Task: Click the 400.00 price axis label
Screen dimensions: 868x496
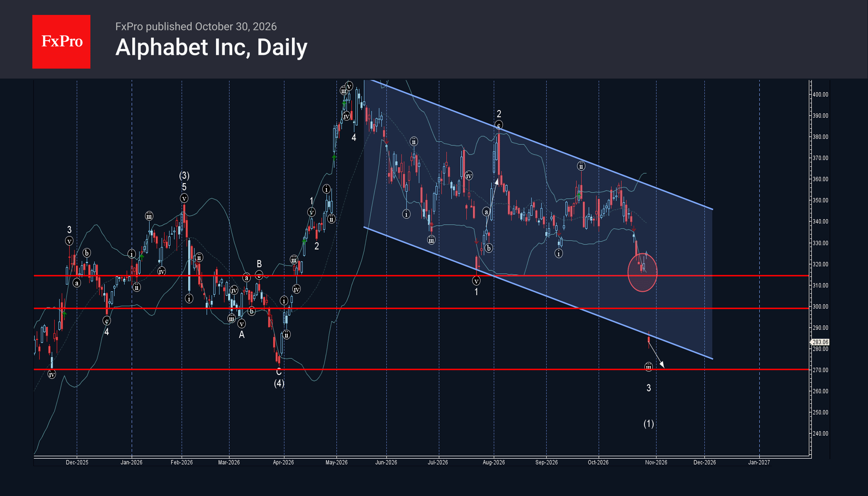Action: [x=820, y=95]
